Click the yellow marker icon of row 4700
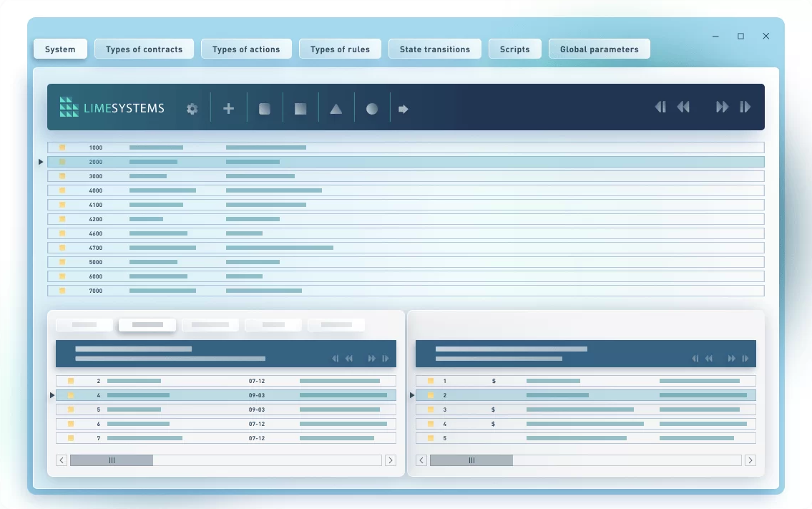812x509 pixels. coord(62,248)
